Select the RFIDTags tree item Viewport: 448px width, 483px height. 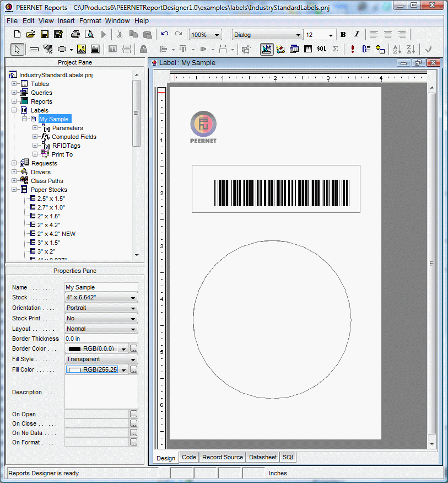[66, 146]
